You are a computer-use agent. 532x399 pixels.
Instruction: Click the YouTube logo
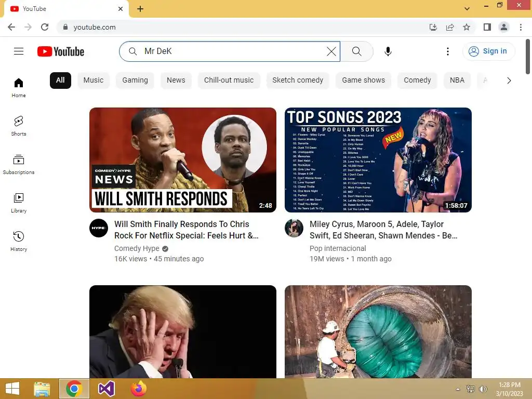coord(61,51)
